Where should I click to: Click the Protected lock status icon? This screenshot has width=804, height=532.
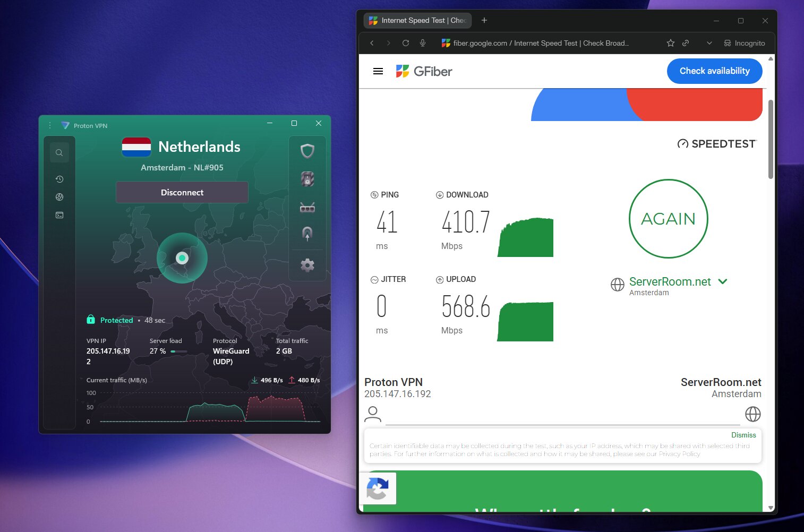(91, 320)
